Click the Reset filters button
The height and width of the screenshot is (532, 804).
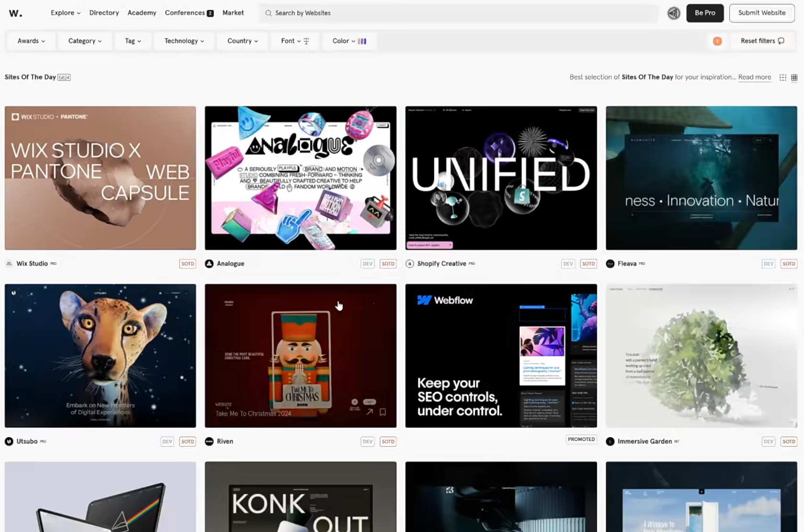(x=762, y=41)
